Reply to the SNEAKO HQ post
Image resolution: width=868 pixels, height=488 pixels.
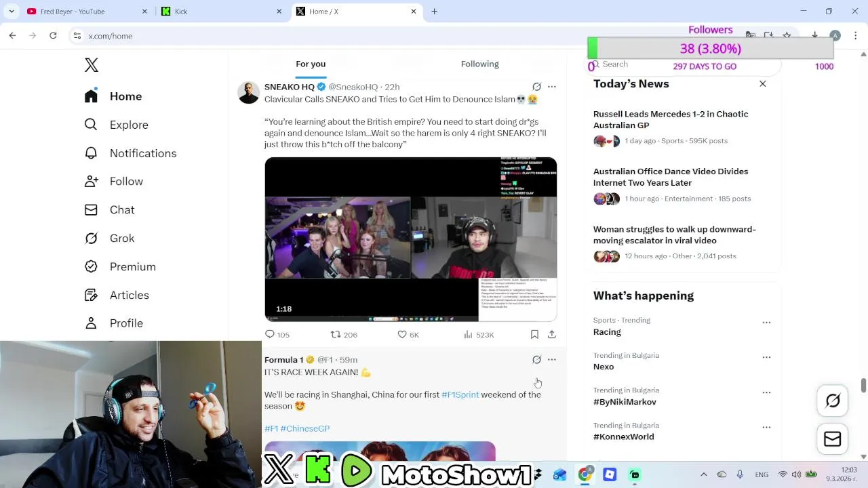click(277, 334)
